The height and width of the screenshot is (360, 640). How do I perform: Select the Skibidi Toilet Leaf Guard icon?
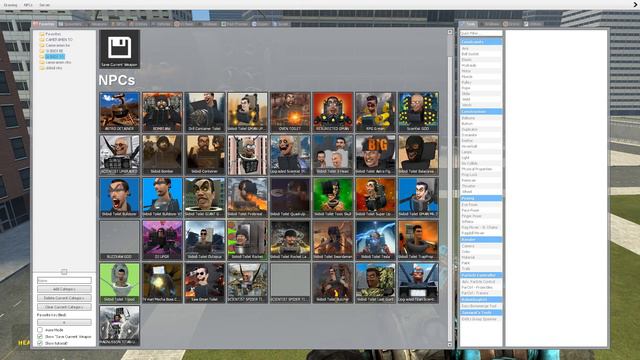[376, 283]
